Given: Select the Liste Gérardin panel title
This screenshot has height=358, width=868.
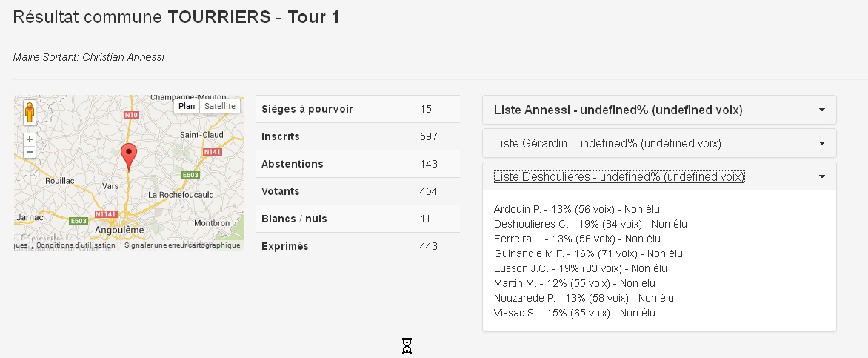Looking at the screenshot, I should point(607,143).
